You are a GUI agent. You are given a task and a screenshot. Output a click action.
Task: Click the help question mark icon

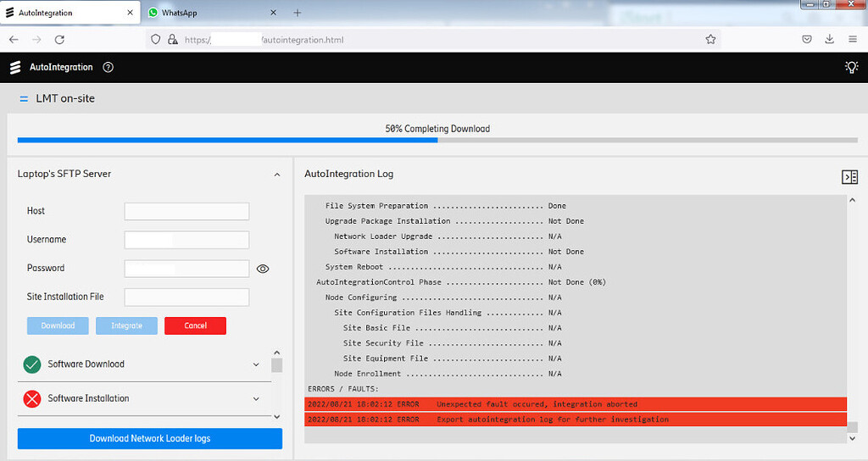[108, 68]
